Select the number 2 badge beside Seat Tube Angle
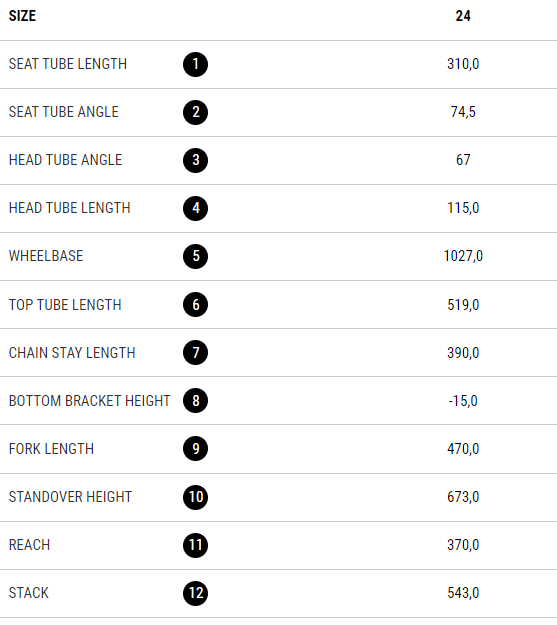Viewport: 557px width, 625px height. tap(195, 112)
